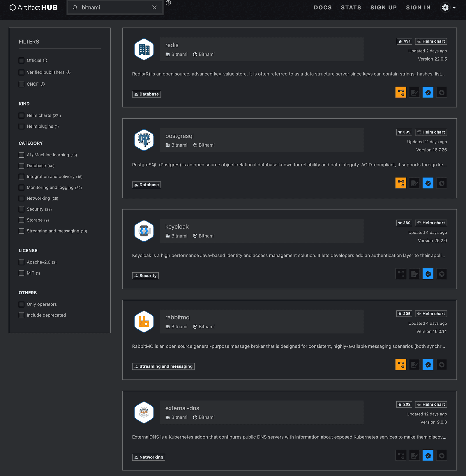
Task: Tick the Storage category checkbox
Action: tap(21, 220)
